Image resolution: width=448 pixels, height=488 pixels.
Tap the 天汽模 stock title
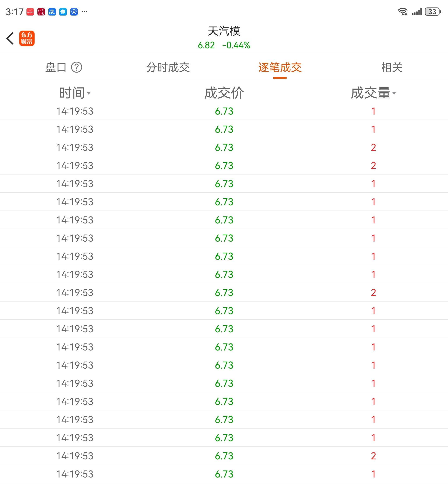224,31
